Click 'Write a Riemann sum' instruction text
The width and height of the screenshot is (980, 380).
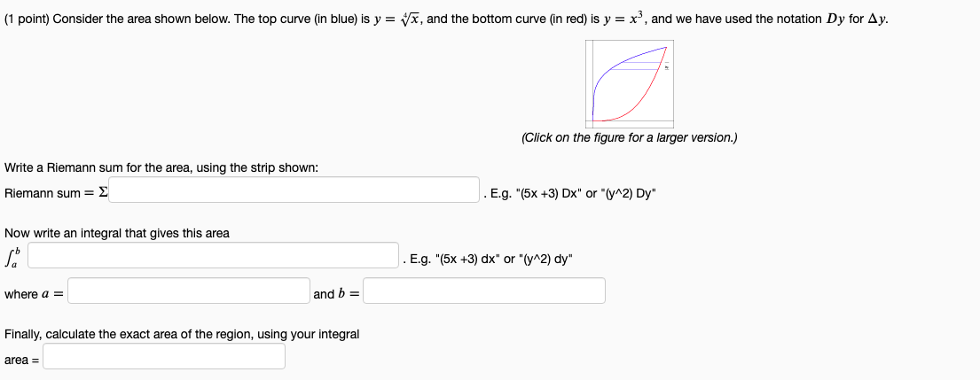(x=161, y=167)
